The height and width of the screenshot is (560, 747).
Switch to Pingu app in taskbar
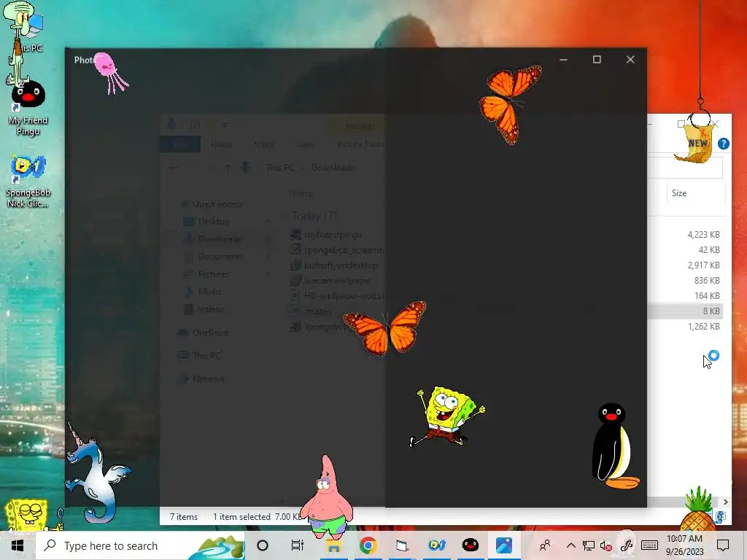471,545
